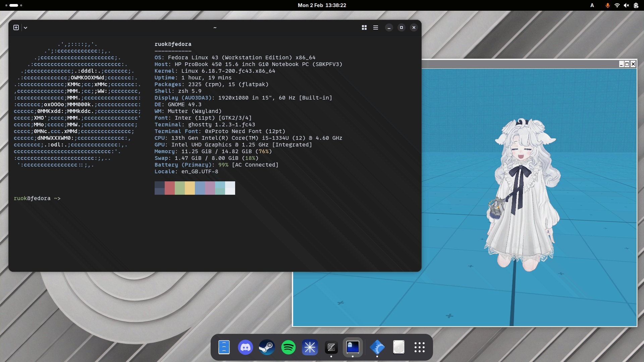This screenshot has height=362, width=644.
Task: Open Files from the dock
Action: pos(224,347)
